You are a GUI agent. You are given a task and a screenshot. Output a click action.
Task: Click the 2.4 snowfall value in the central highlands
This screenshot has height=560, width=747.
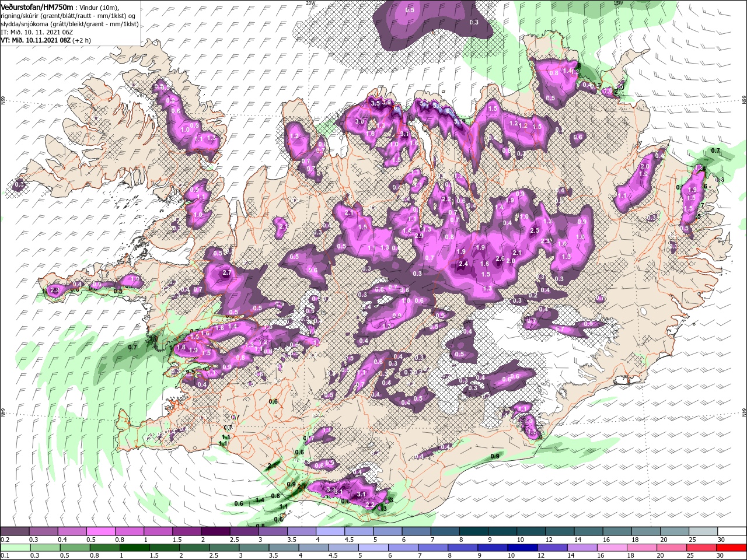[463, 264]
